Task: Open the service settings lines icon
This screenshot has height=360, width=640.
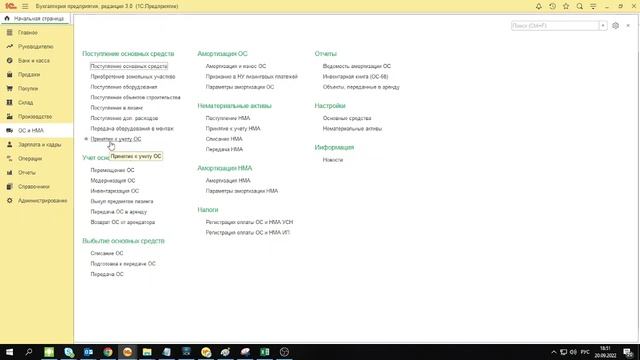Action: pos(593,6)
